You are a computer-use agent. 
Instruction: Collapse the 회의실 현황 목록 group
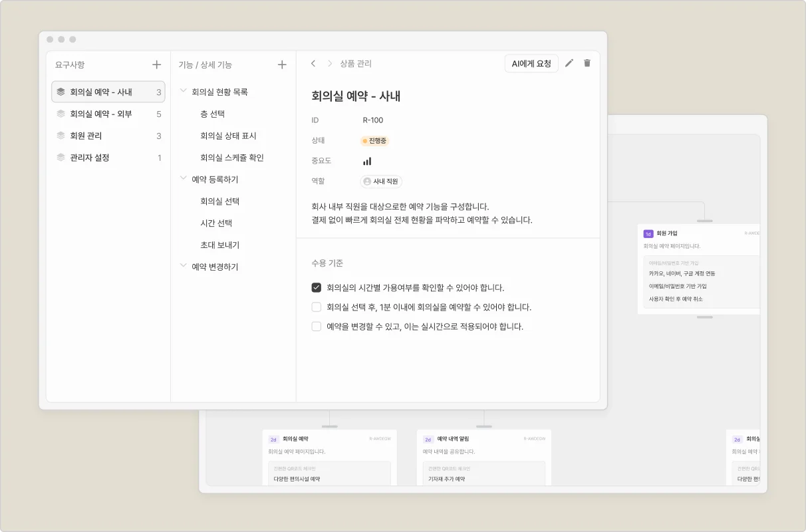pyautogui.click(x=184, y=92)
